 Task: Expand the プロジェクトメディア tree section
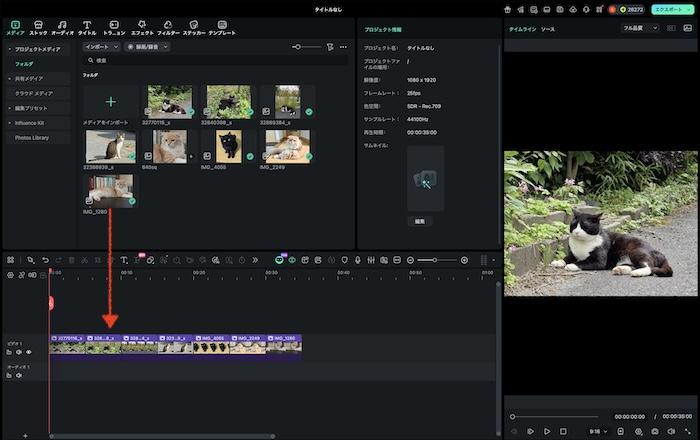pos(9,48)
